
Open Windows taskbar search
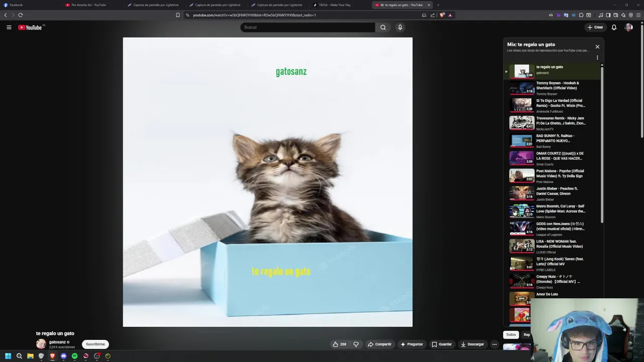coord(19,356)
